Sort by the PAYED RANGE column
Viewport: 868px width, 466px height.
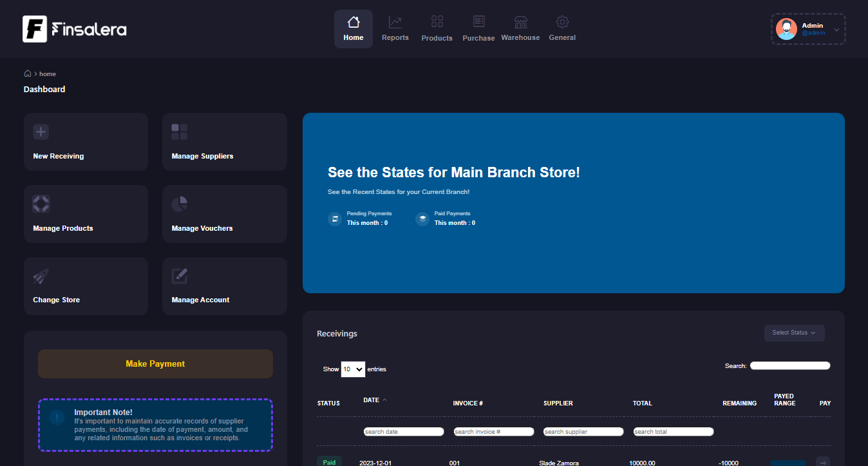(x=784, y=400)
